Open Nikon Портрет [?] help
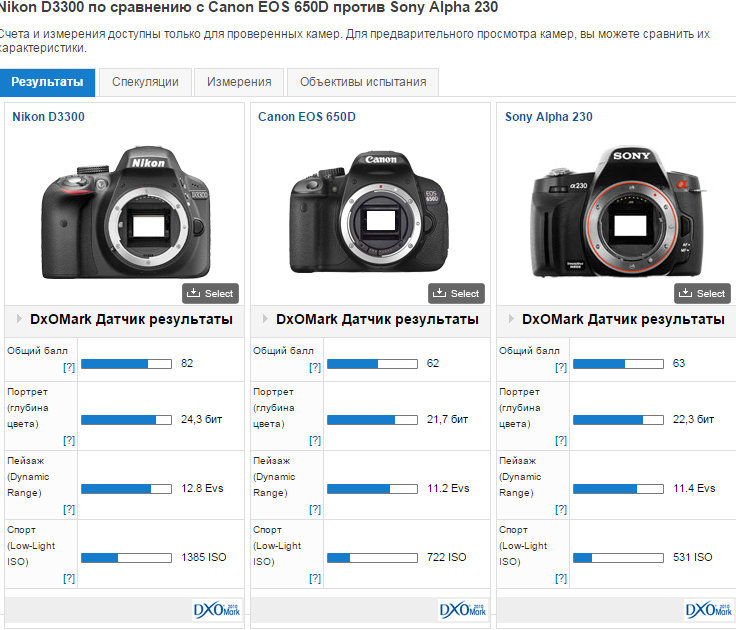 pyautogui.click(x=69, y=440)
